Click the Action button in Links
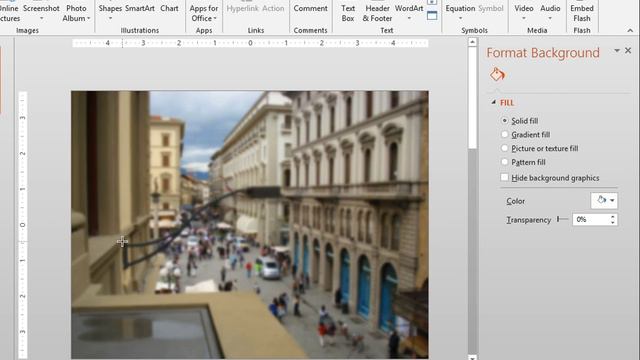Viewport: 640px width, 360px height. point(273,8)
